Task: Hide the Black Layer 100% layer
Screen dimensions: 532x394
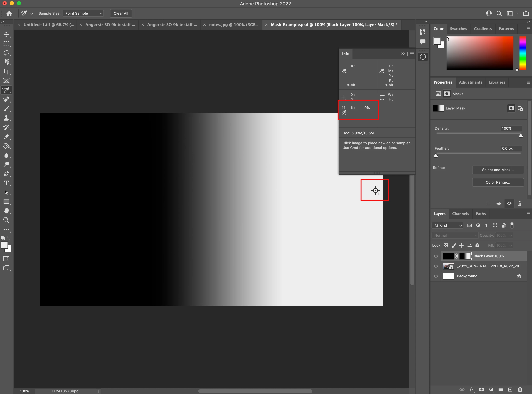Action: tap(436, 256)
